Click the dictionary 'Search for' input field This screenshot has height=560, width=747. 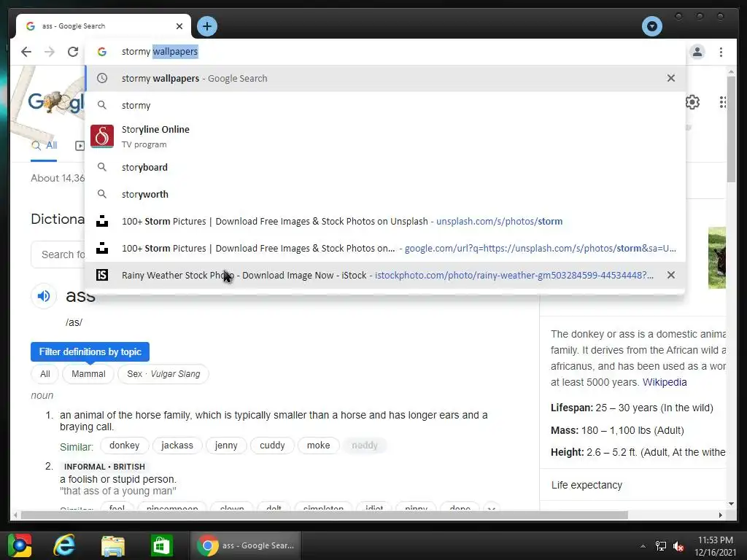point(58,254)
